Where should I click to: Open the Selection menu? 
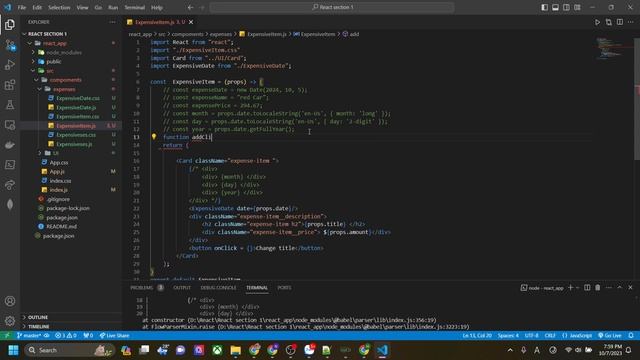(59, 7)
